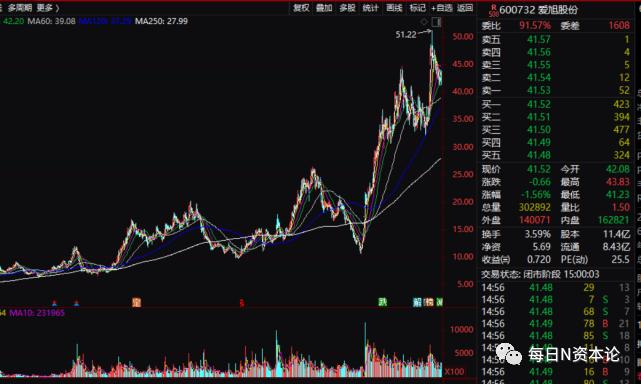Select the 叠加 overlay option

(x=324, y=8)
